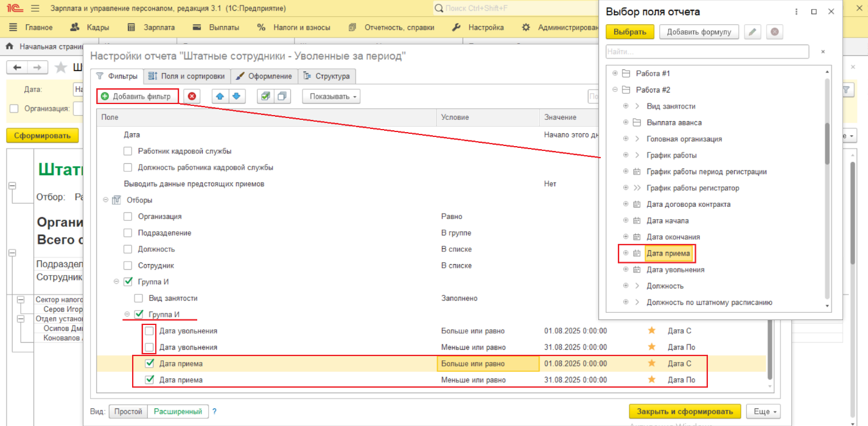Open the 1C main menu hamburger icon
868x426 pixels.
pos(35,9)
